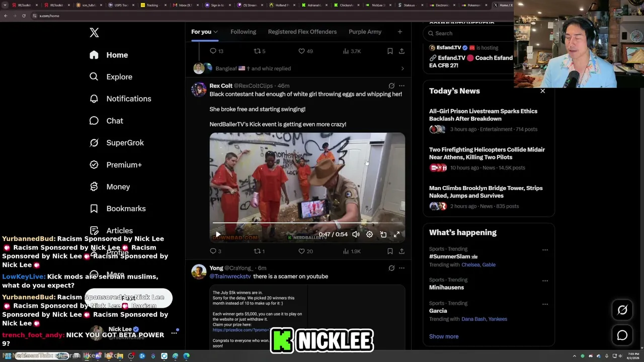Reply to Rex Colt's post with 3 replies
644x362 pixels.
pos(215,251)
